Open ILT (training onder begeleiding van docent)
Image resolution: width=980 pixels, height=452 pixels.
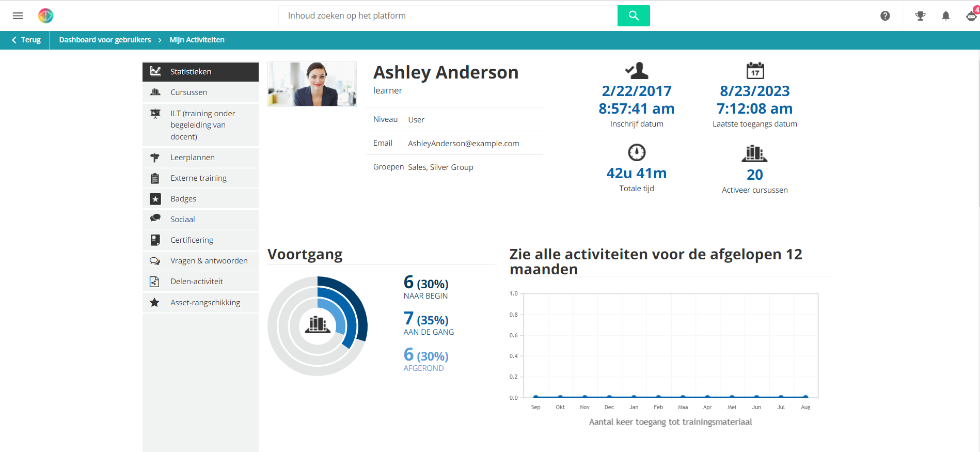(x=200, y=125)
